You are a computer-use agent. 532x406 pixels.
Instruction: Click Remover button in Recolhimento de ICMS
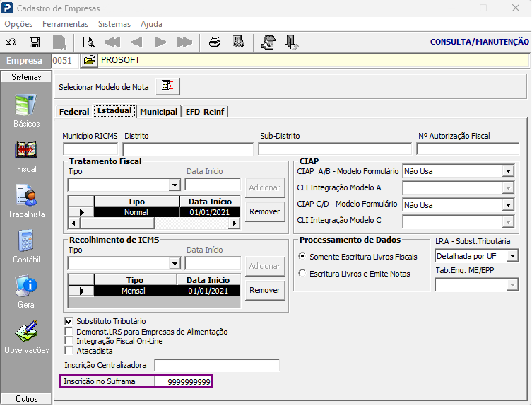265,290
